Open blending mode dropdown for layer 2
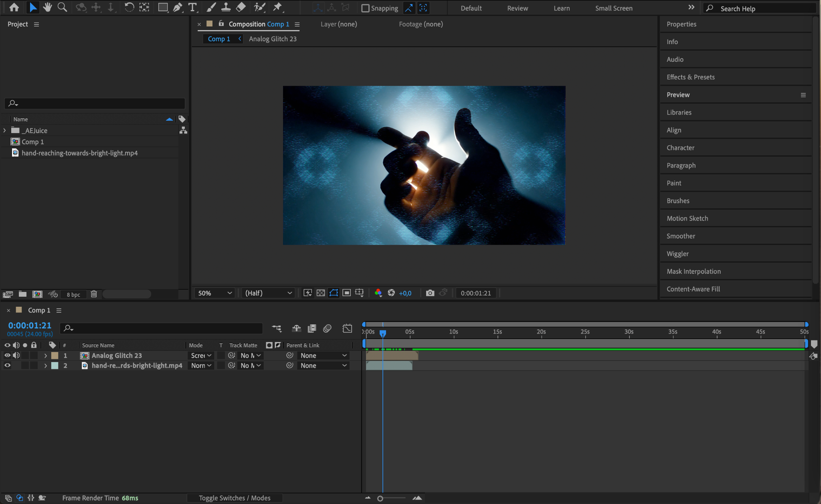The image size is (821, 504). pyautogui.click(x=201, y=366)
